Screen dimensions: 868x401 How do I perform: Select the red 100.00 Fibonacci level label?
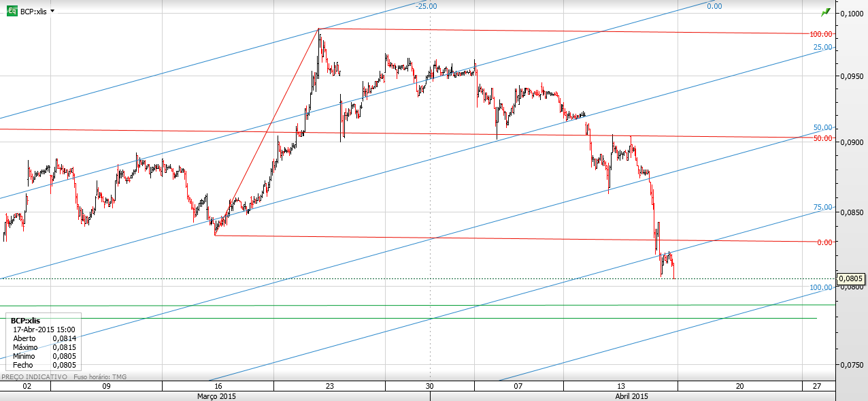point(821,34)
